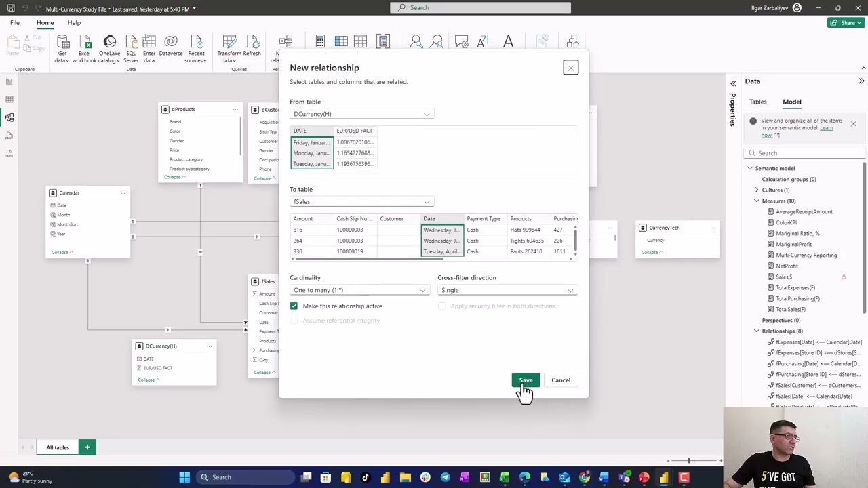Expand the Cultures (1) node
868x488 pixels.
(x=757, y=190)
